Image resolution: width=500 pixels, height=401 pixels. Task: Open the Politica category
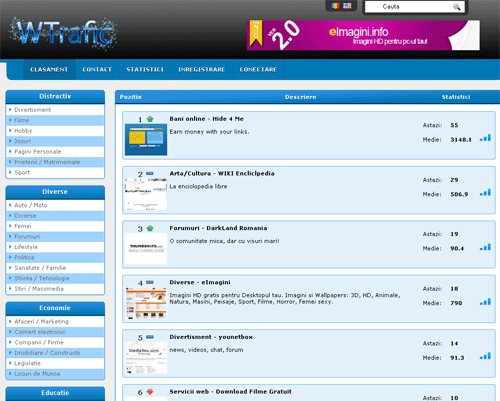coord(55,257)
